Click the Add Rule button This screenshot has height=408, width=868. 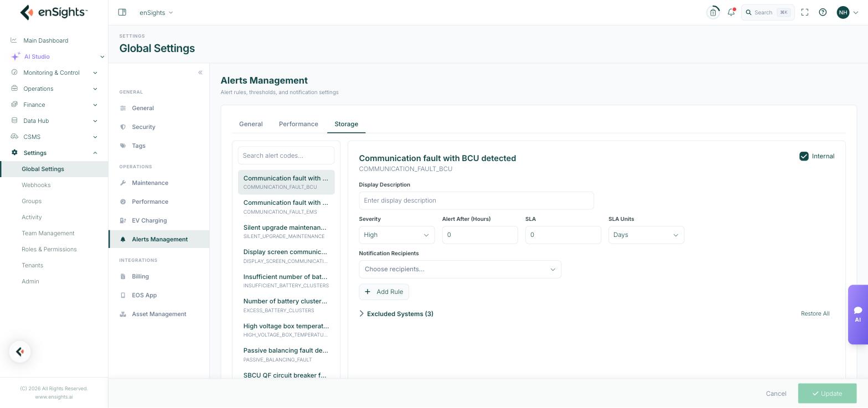click(x=384, y=292)
